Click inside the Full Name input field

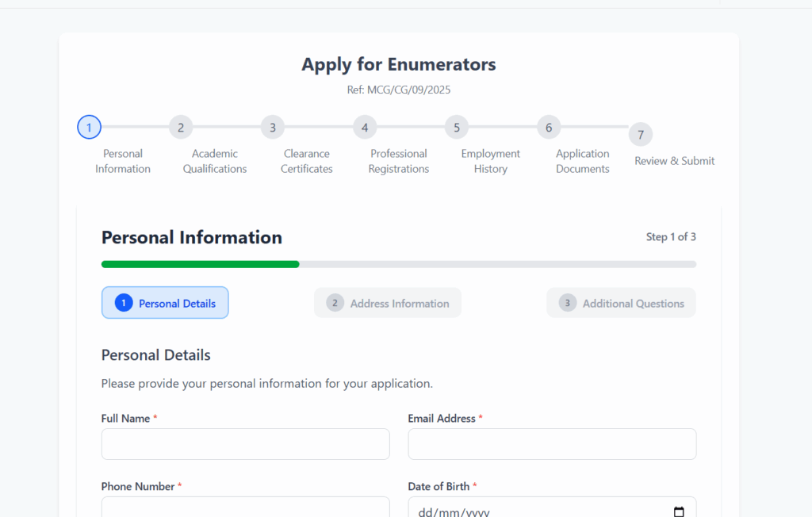245,444
